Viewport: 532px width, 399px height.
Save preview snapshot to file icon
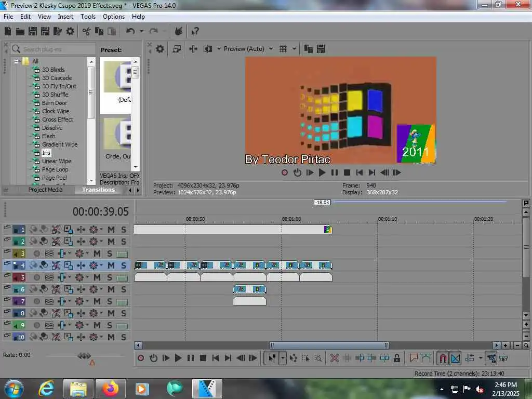(x=321, y=49)
